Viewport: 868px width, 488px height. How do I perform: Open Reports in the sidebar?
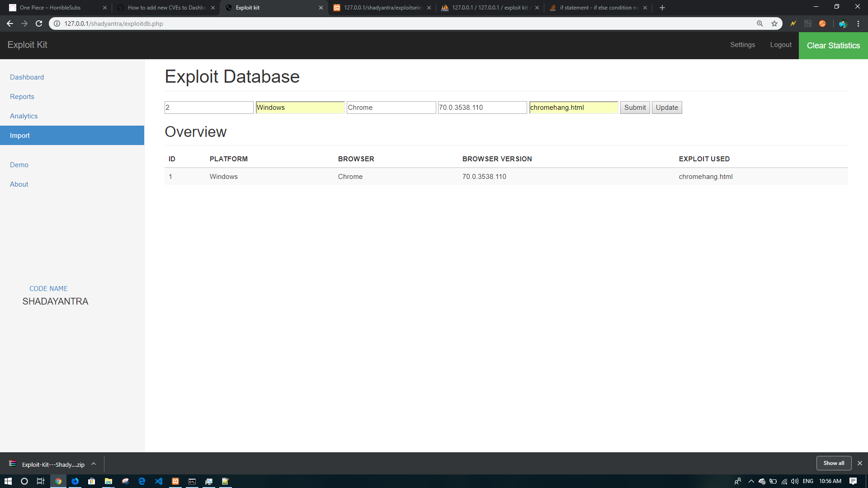22,97
